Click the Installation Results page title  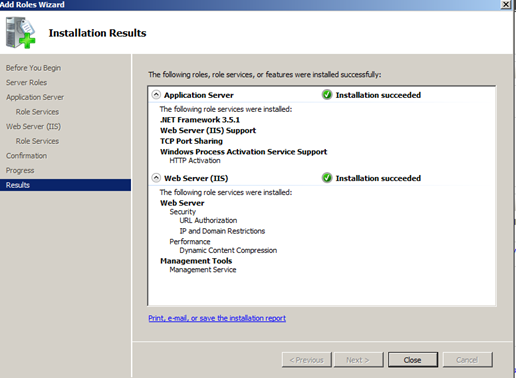(x=98, y=33)
